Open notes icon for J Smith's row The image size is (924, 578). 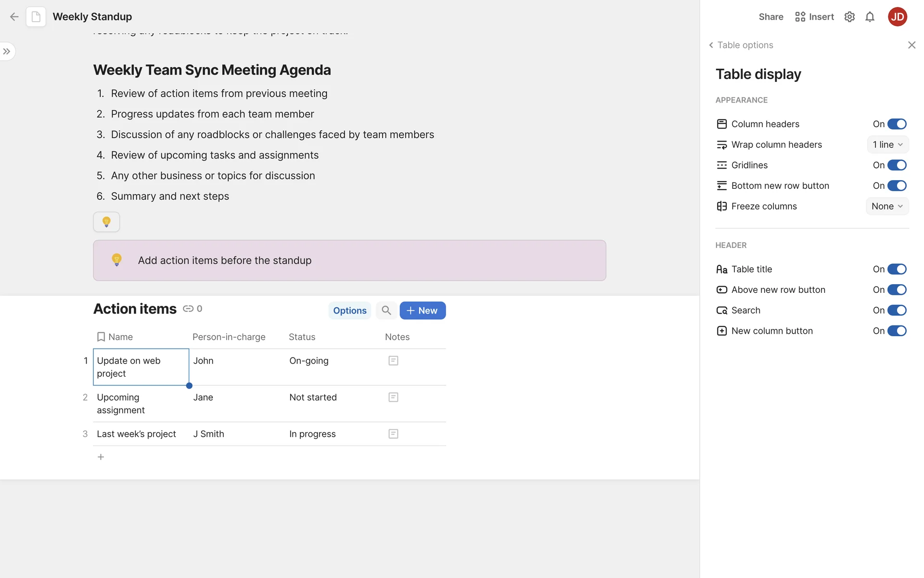click(393, 434)
